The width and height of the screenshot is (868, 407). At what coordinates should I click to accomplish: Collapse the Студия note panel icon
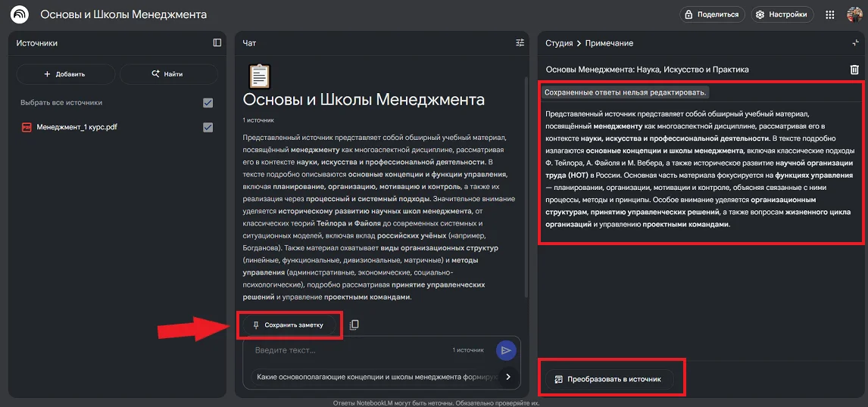point(855,43)
